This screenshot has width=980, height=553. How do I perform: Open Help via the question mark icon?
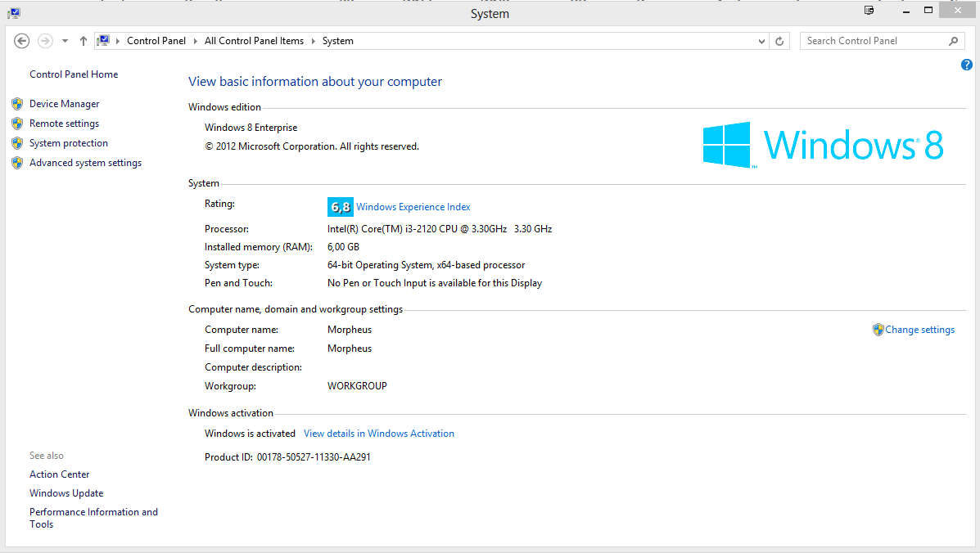click(966, 65)
